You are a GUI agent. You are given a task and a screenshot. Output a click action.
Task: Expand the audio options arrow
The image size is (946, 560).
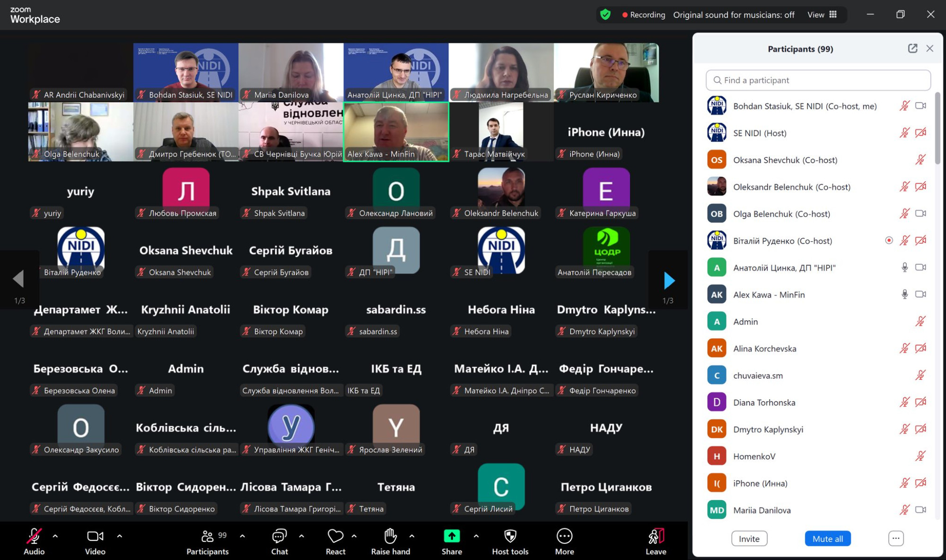(x=55, y=536)
